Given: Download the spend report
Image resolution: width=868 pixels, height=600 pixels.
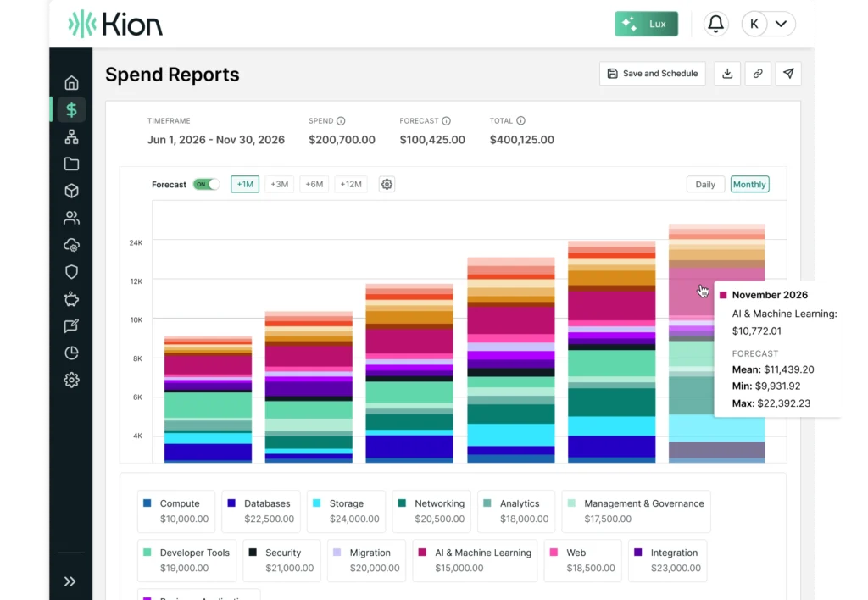Looking at the screenshot, I should click(727, 74).
